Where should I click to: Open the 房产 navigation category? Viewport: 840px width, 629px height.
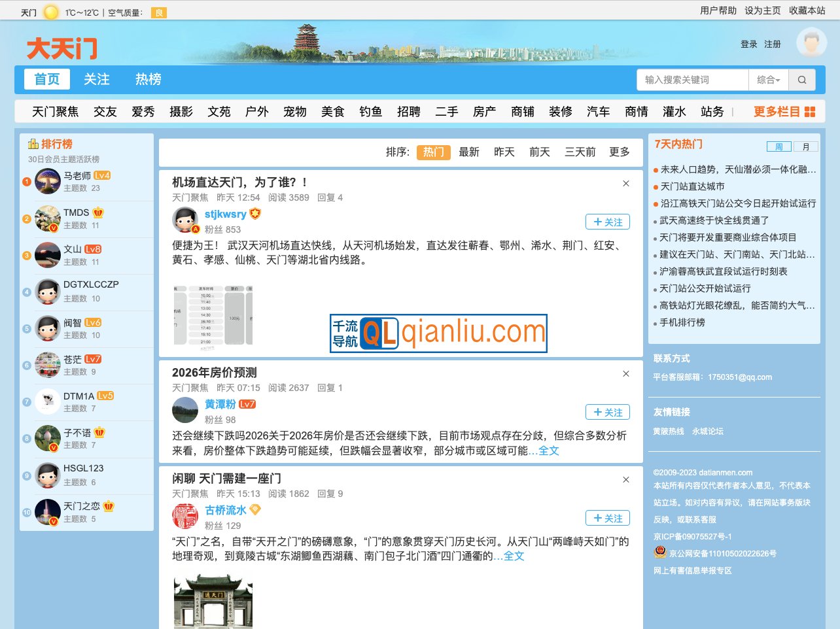tap(485, 111)
